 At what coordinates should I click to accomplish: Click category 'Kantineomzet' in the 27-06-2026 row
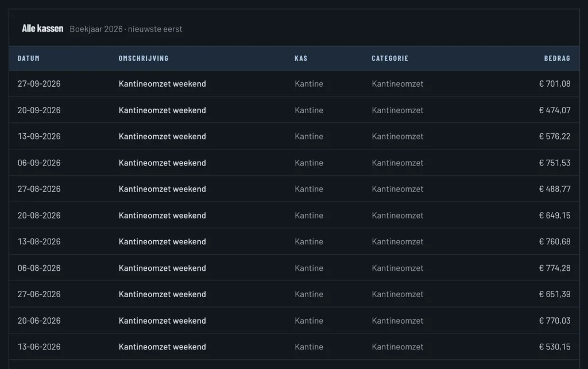pos(397,294)
